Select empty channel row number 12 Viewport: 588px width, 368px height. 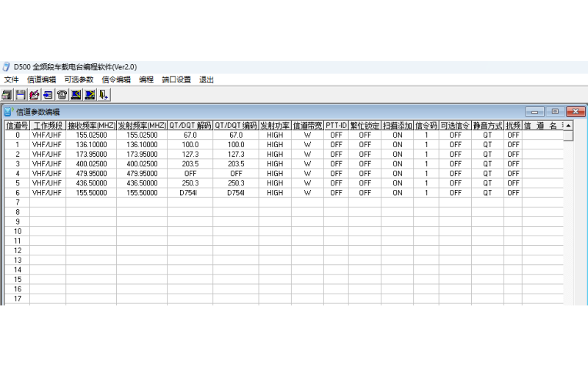[17, 250]
